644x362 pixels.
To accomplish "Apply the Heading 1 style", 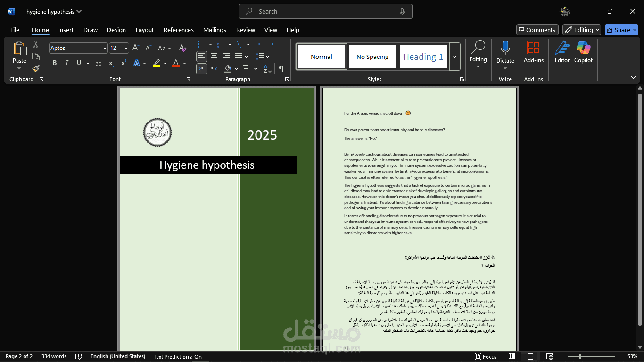I will [x=423, y=57].
